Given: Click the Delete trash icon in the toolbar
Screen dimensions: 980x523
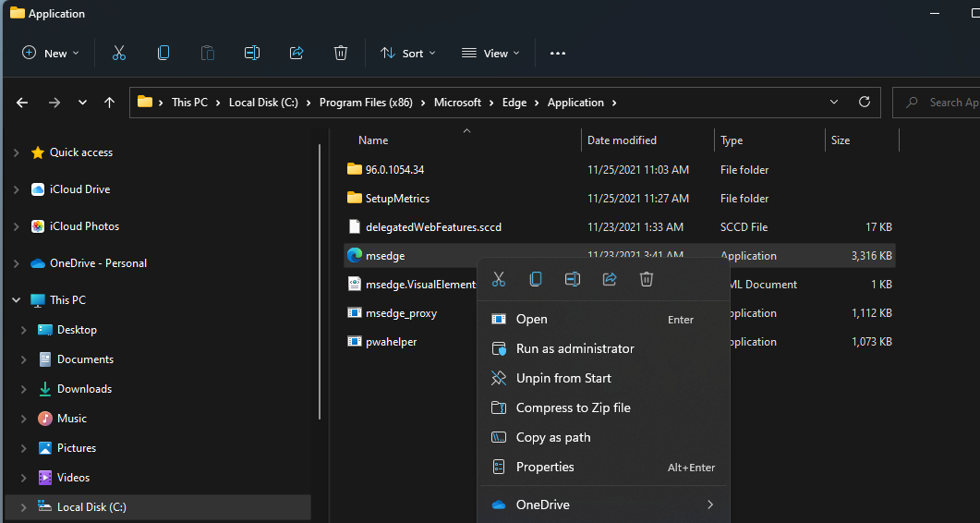Looking at the screenshot, I should point(341,54).
